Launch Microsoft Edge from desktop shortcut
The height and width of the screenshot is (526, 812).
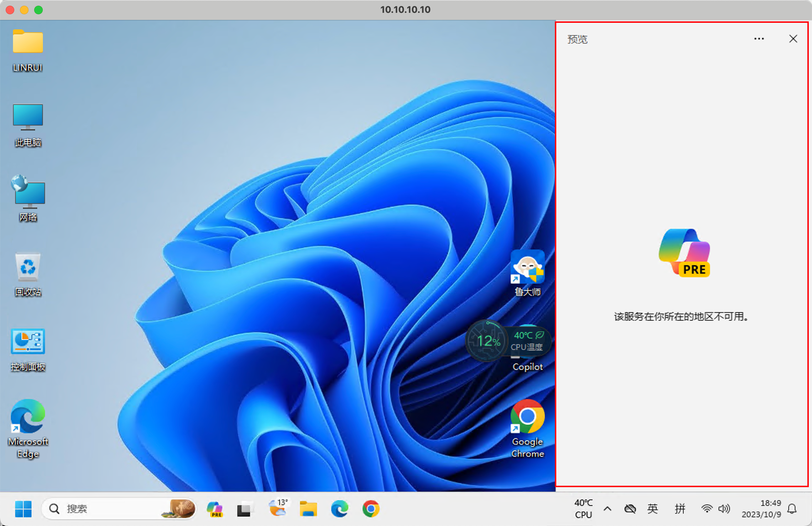coord(28,428)
